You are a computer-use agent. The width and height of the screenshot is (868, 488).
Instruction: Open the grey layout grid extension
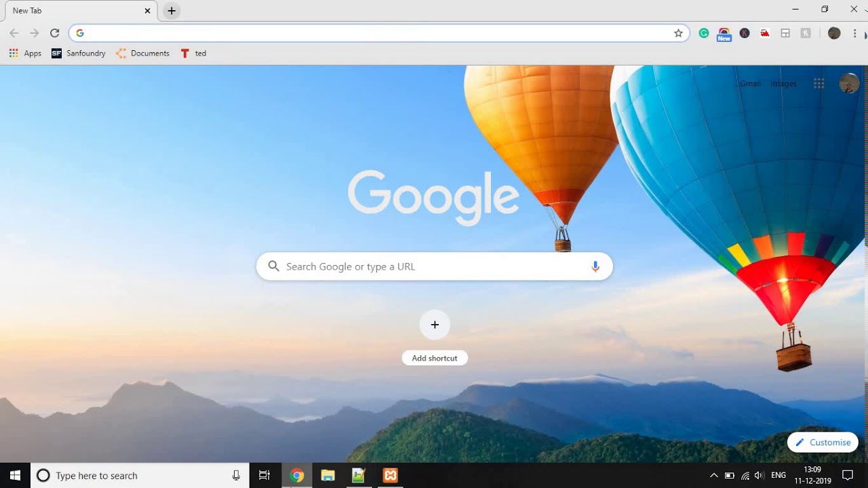[x=785, y=33]
